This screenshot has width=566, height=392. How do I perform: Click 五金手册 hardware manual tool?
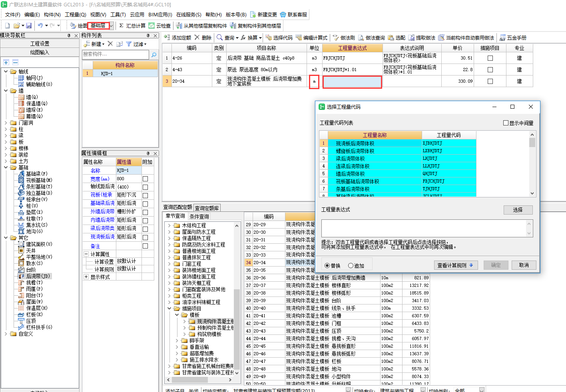click(x=513, y=38)
